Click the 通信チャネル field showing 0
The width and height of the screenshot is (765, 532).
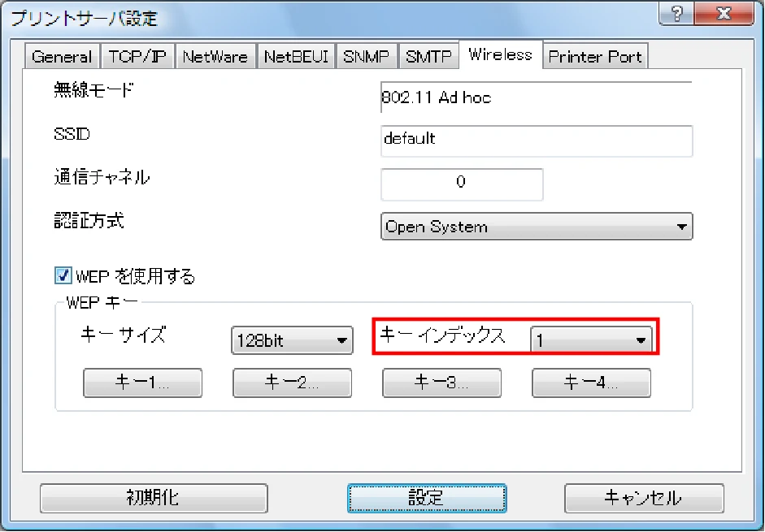[x=462, y=184]
